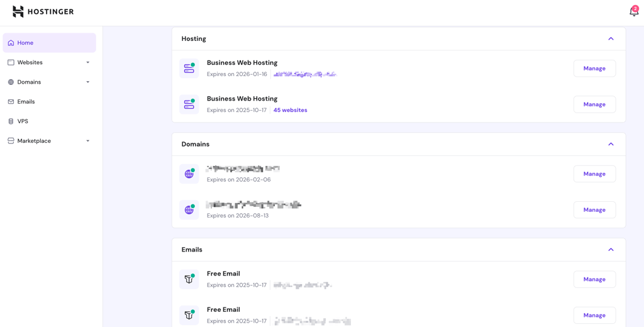Click the first Free Email mailbox icon
Screen dimensions: 644x327
pyautogui.click(x=189, y=279)
